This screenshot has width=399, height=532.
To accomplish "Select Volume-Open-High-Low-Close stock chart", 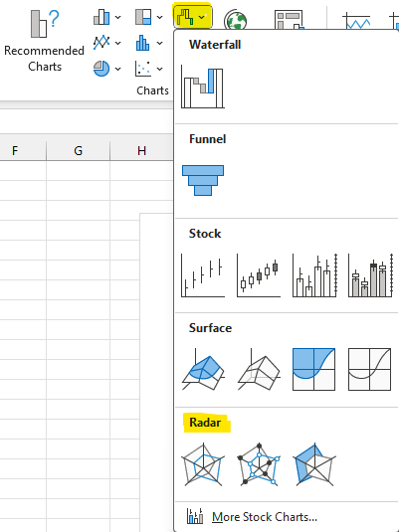I will point(370,275).
